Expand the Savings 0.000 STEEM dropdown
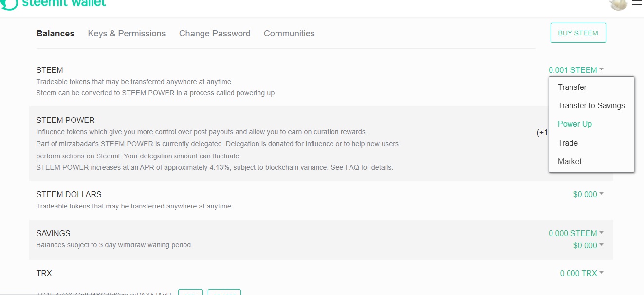Viewport: 644px width, 295px height. pyautogui.click(x=576, y=233)
